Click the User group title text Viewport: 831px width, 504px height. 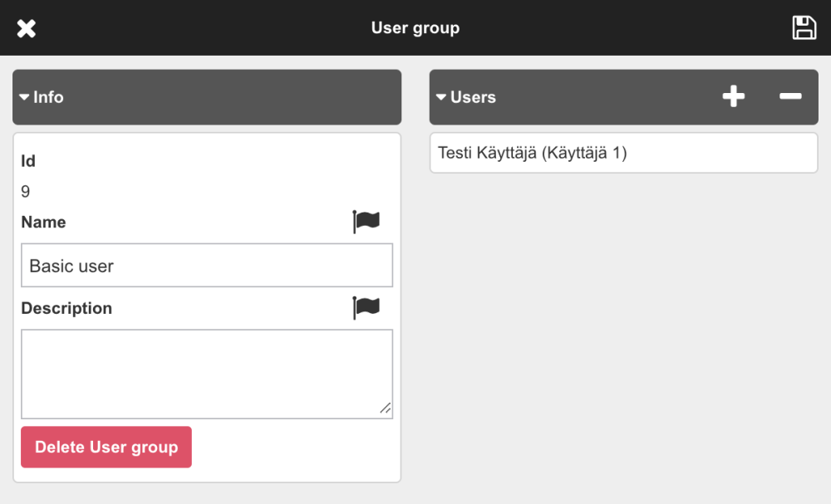pos(415,28)
